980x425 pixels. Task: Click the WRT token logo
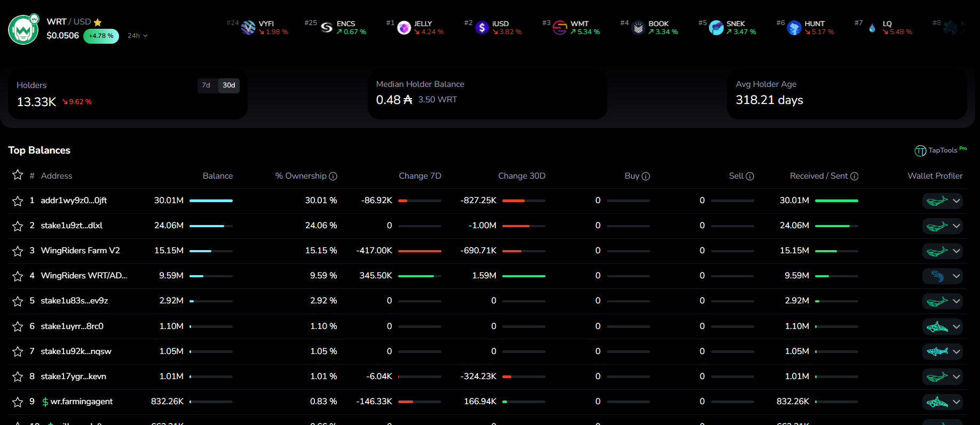(23, 30)
